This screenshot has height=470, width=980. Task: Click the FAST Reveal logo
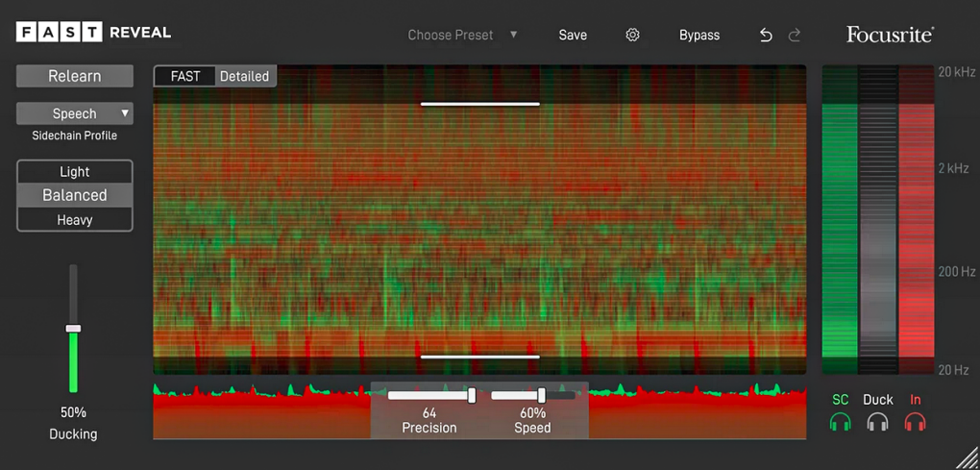pyautogui.click(x=94, y=33)
